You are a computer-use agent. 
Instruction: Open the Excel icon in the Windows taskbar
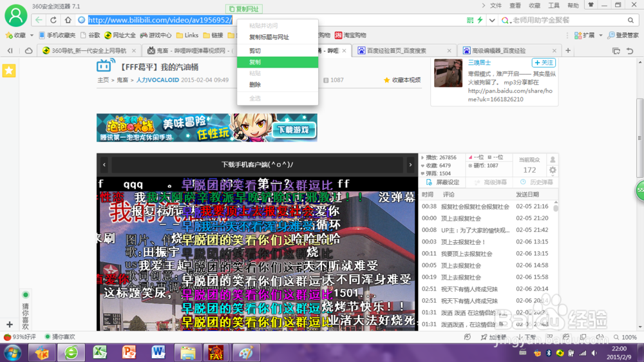pos(100,352)
